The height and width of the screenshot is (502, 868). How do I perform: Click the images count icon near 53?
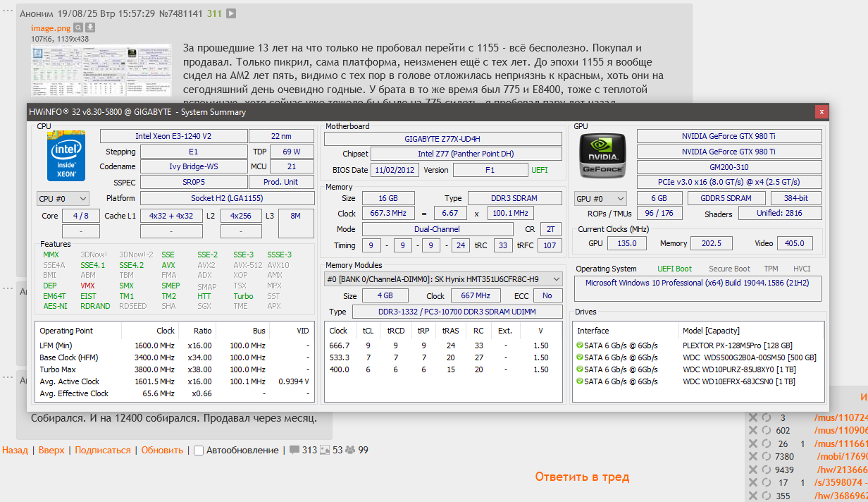point(325,450)
